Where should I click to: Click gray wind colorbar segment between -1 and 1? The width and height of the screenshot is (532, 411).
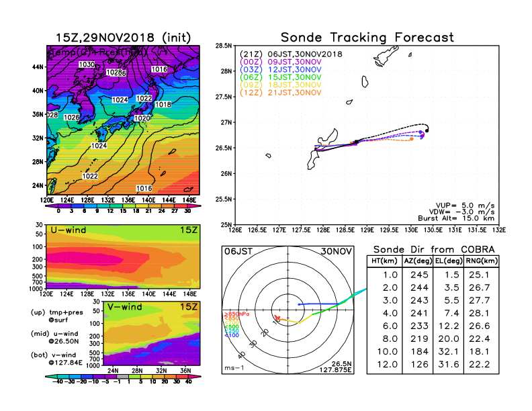(x=123, y=376)
